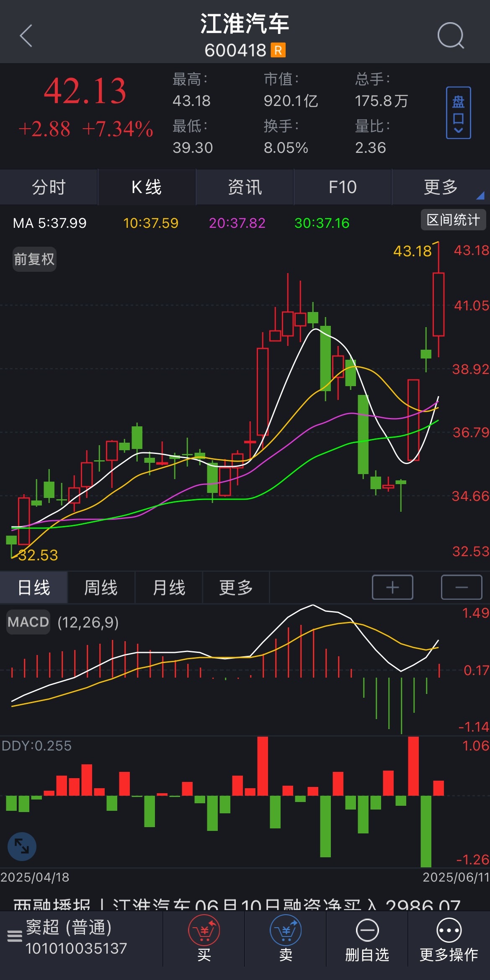Tap the MA 5:37.99 value

(x=50, y=223)
